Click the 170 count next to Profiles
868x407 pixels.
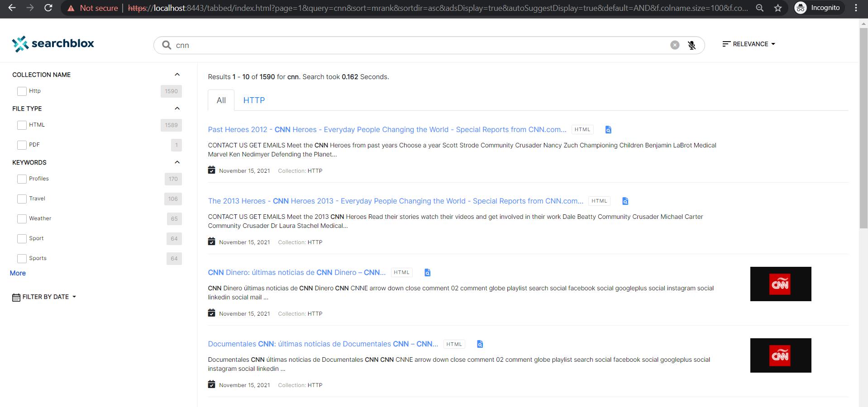pos(173,179)
